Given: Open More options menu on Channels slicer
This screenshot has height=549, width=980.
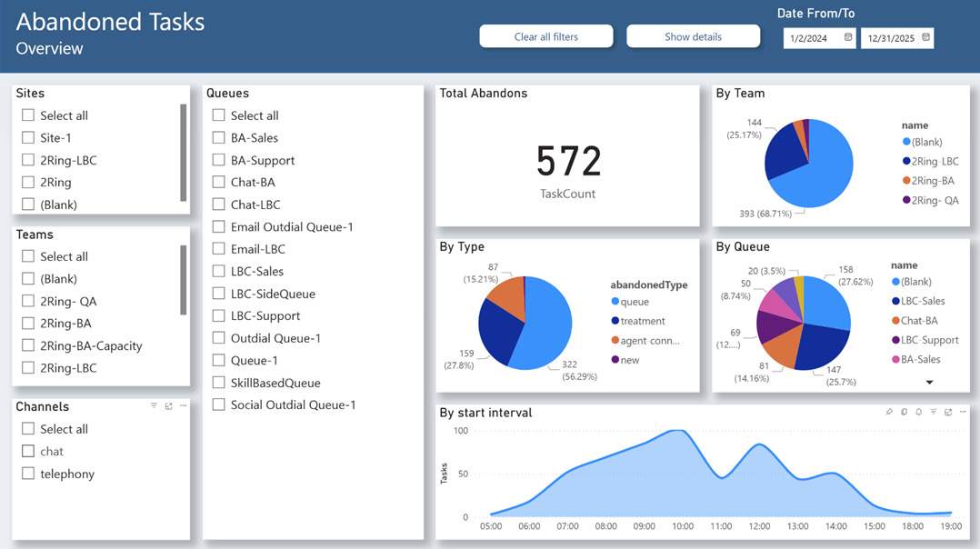Looking at the screenshot, I should click(184, 405).
